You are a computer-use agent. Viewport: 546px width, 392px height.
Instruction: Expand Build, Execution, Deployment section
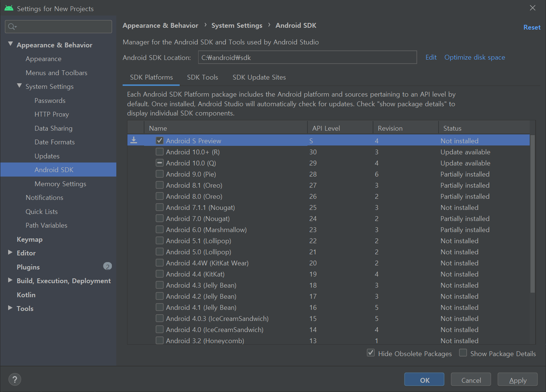[10, 280]
